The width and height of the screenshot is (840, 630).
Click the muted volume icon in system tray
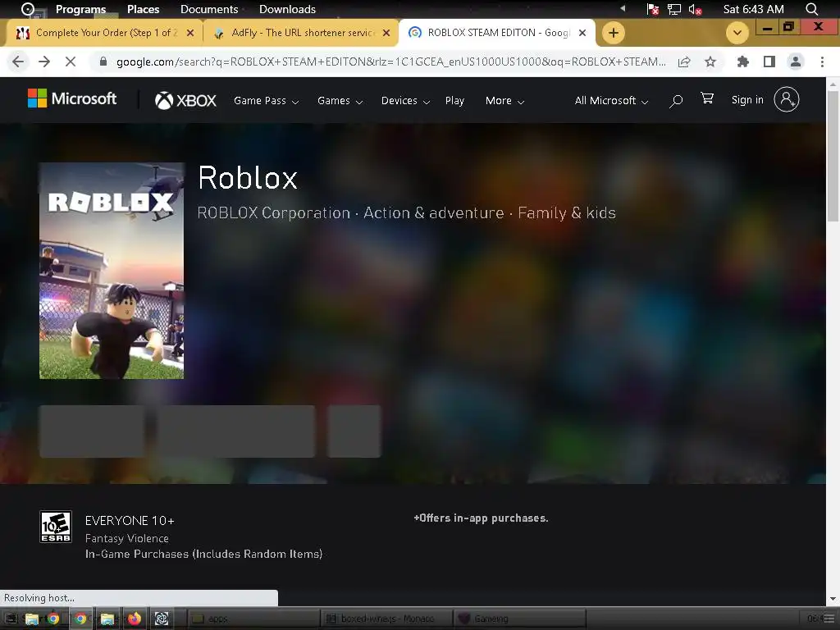click(695, 9)
